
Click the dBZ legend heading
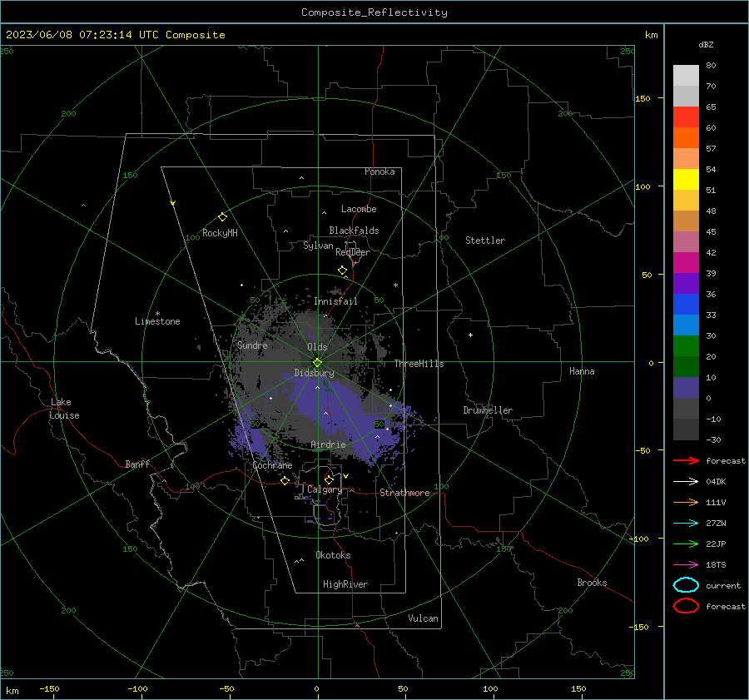(706, 44)
